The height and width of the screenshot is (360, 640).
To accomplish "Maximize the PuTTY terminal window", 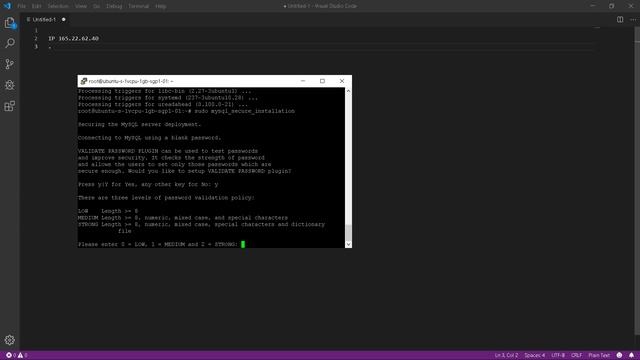I will point(322,81).
